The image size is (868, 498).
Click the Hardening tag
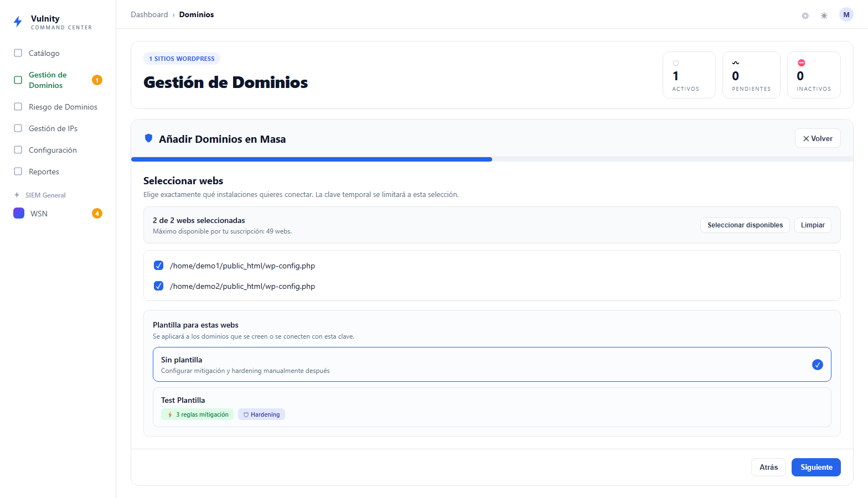261,414
